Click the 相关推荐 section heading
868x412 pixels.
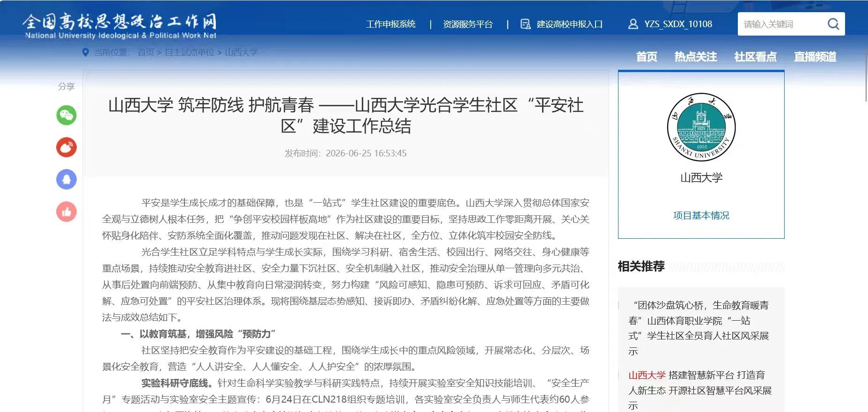641,266
